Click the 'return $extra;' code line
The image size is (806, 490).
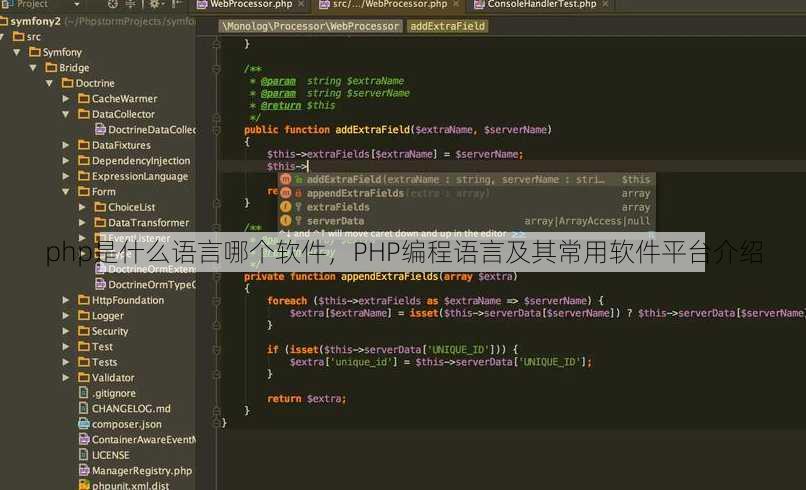307,398
